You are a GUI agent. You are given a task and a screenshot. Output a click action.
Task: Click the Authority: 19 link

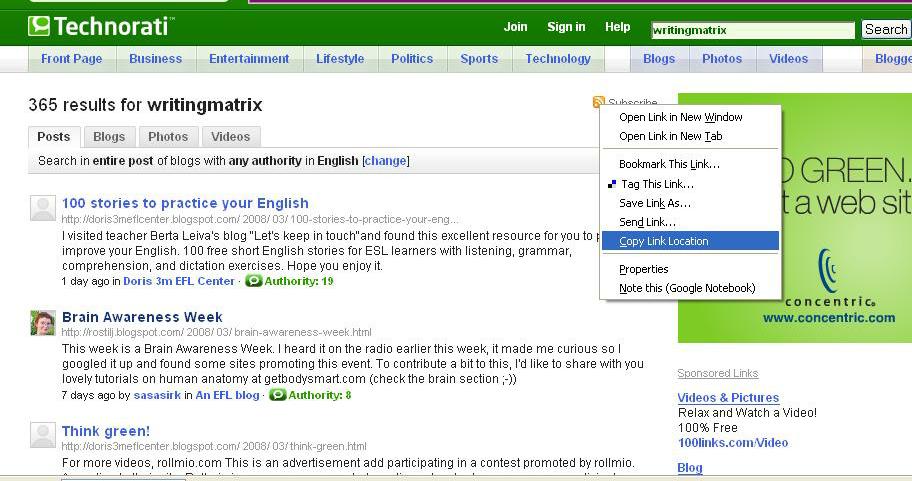point(299,281)
